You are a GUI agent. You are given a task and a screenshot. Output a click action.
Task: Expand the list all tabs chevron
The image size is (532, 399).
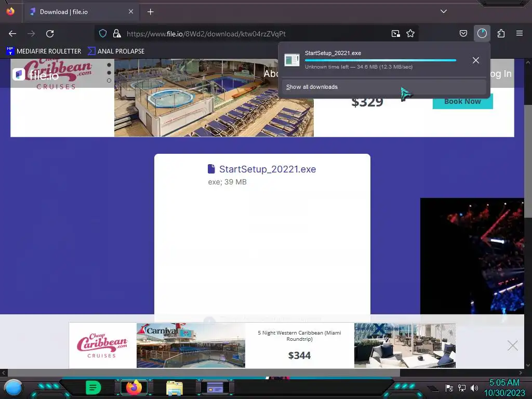click(444, 11)
